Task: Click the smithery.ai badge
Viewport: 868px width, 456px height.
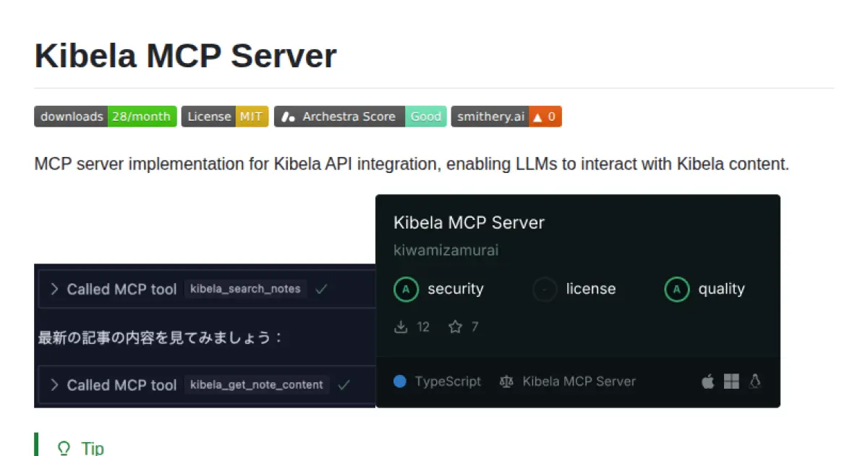Action: point(506,116)
